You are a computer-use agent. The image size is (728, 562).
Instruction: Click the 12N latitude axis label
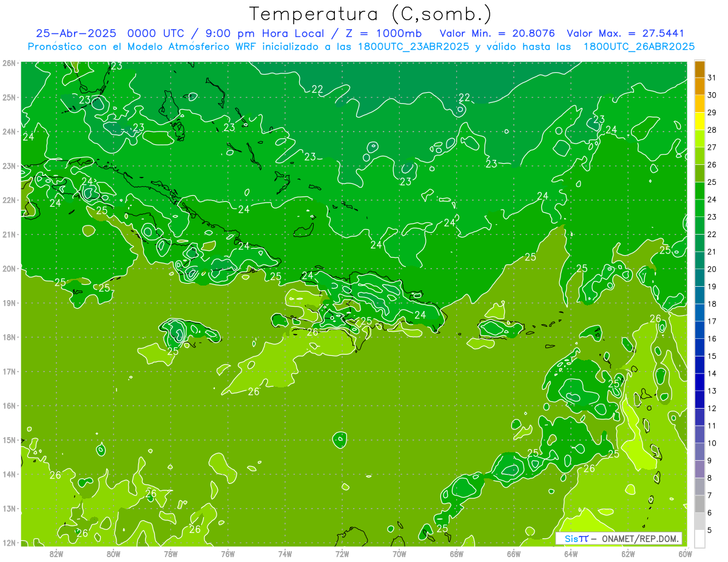click(x=9, y=543)
